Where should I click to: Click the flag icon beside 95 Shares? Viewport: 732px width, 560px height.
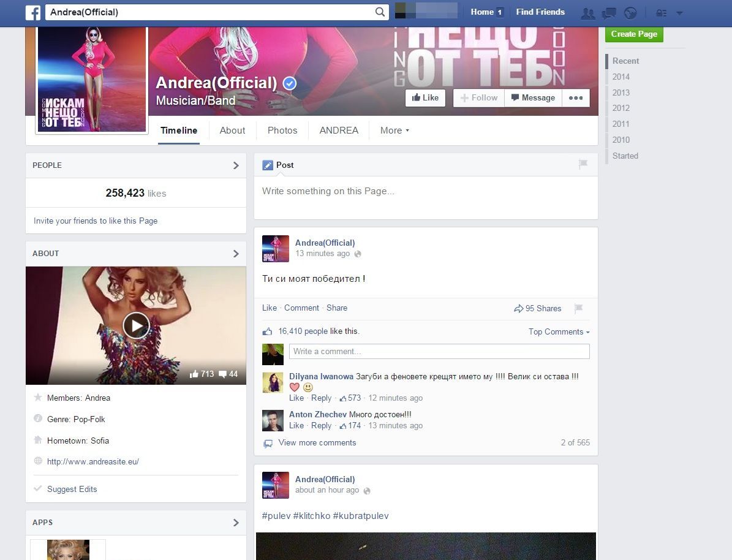click(579, 308)
